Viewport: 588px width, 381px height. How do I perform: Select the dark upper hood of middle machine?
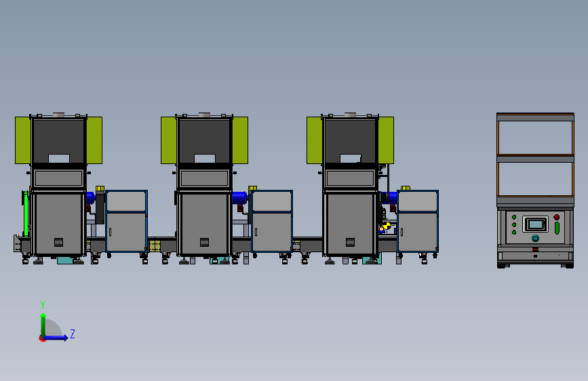(x=204, y=142)
